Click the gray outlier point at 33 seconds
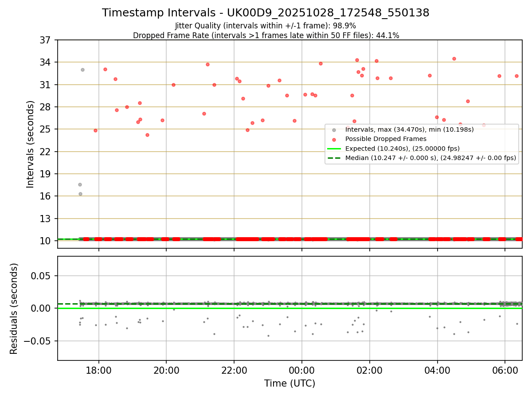Viewport: 532px width, 399px height. (x=82, y=70)
